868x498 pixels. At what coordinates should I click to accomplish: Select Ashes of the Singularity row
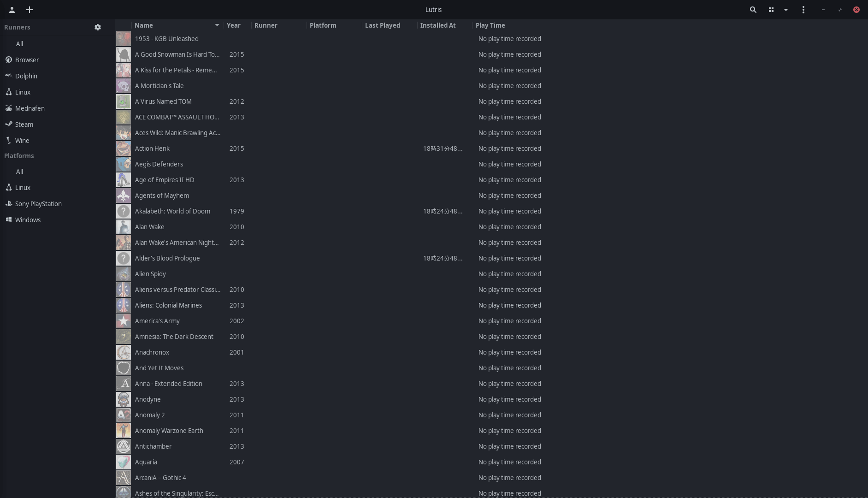pos(491,492)
